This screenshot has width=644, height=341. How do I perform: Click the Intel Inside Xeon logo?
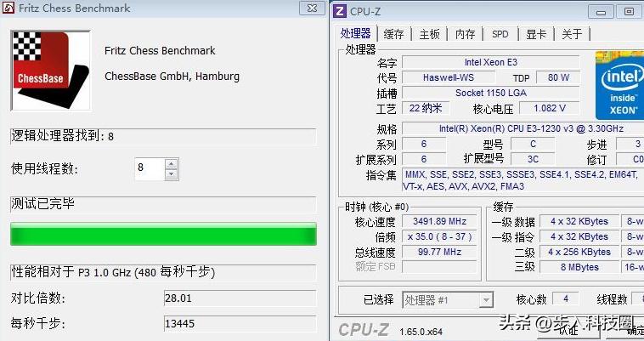click(x=619, y=85)
